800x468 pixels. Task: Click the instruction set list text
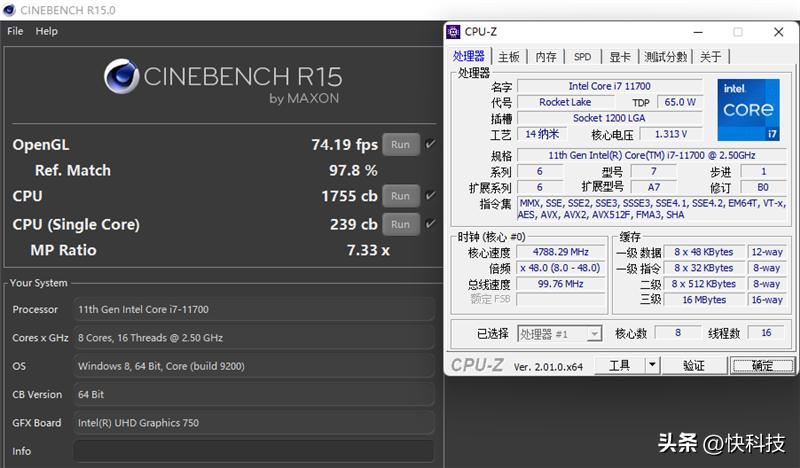coord(652,209)
